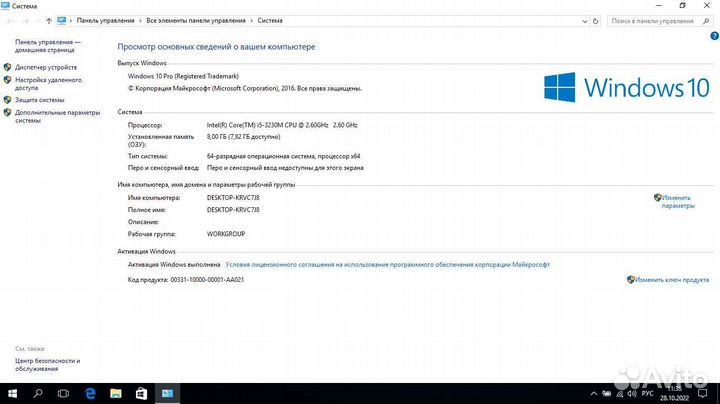This screenshot has width=720, height=404.
Task: Click shield icon beside Настройка удаленного доступа
Action: pos(7,80)
